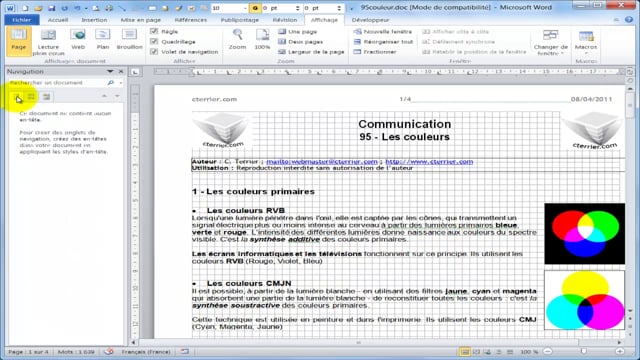Click the zoom slider handle
The image size is (640, 360).
pyautogui.click(x=584, y=351)
